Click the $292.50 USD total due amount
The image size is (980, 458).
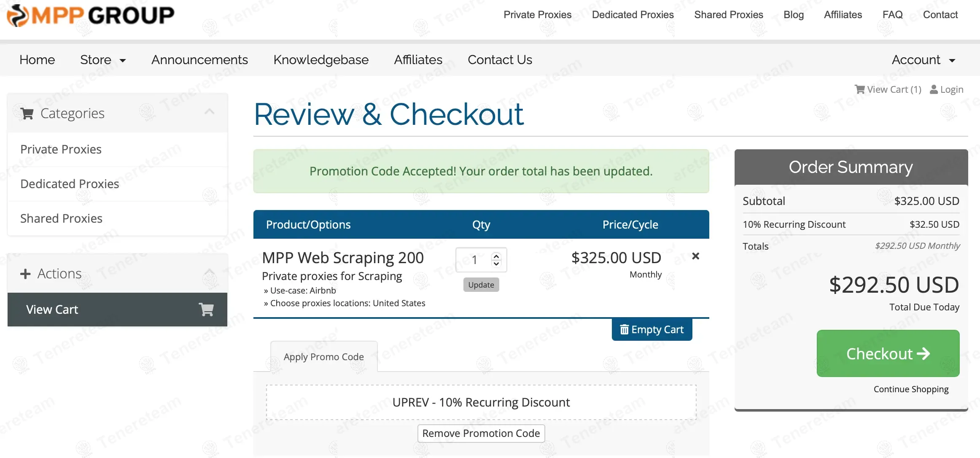[x=894, y=285]
